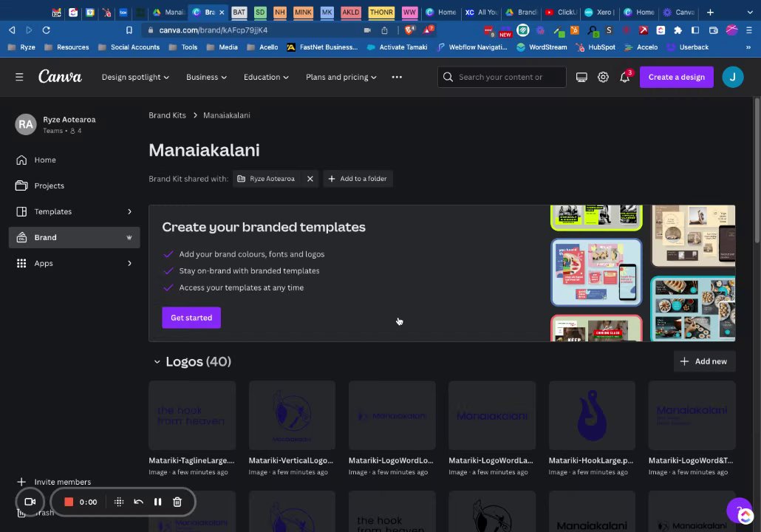Expand Apps submenu arrow
Screen dimensions: 761x532
click(x=129, y=263)
